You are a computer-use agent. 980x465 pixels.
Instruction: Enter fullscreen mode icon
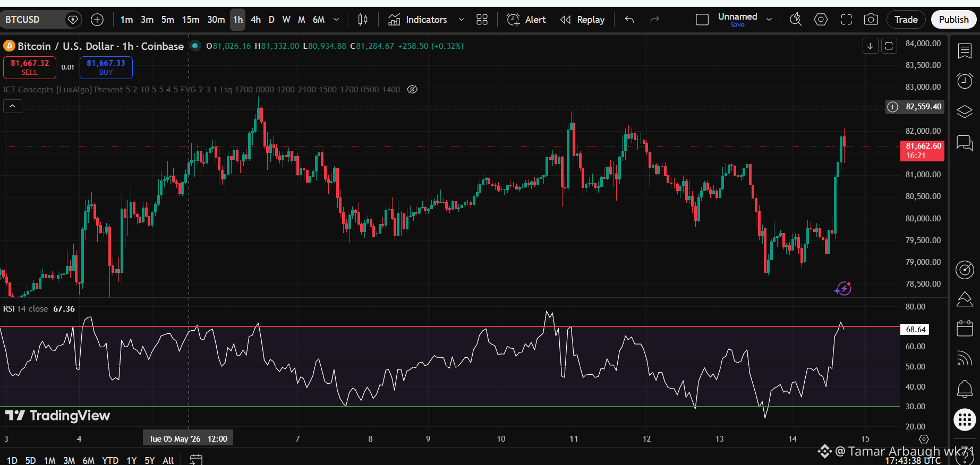pos(846,20)
